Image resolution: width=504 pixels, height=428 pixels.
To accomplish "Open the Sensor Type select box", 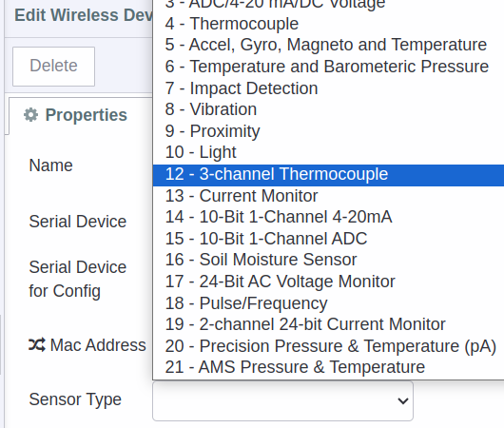I will tap(282, 401).
